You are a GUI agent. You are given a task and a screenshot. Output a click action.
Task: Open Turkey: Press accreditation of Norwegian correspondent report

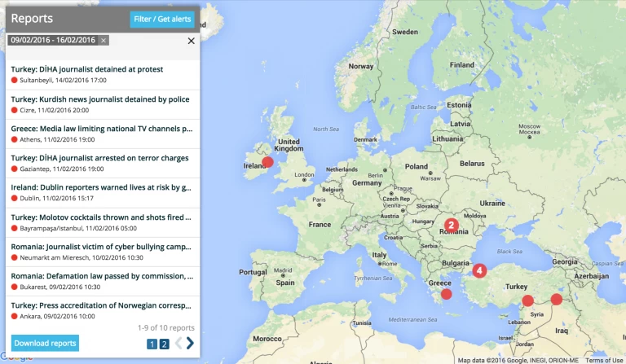tap(101, 305)
